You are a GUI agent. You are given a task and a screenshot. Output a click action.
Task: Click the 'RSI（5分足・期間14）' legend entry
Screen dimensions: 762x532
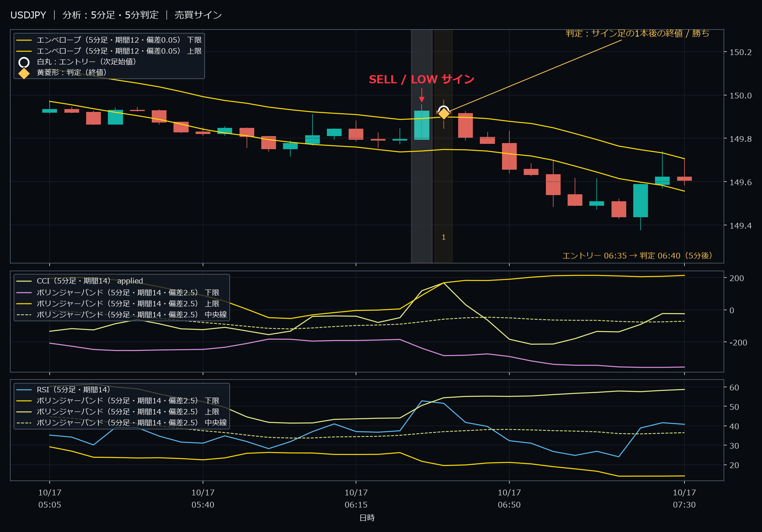point(63,389)
